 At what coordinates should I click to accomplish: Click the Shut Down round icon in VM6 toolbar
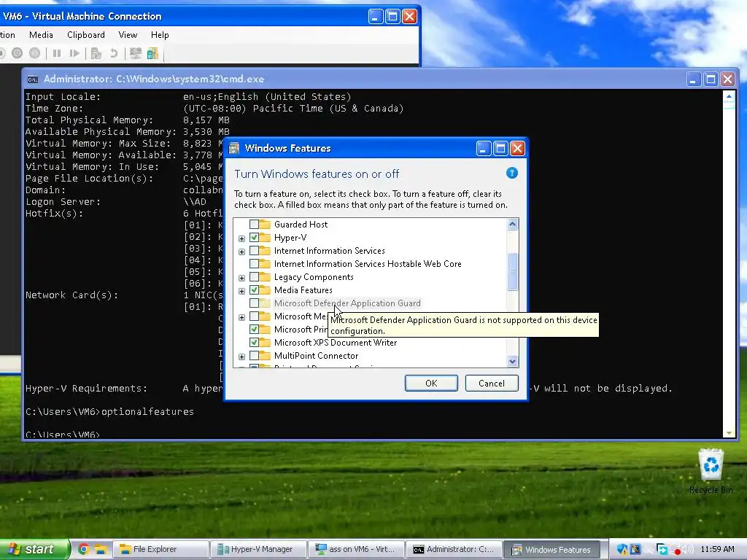click(18, 53)
